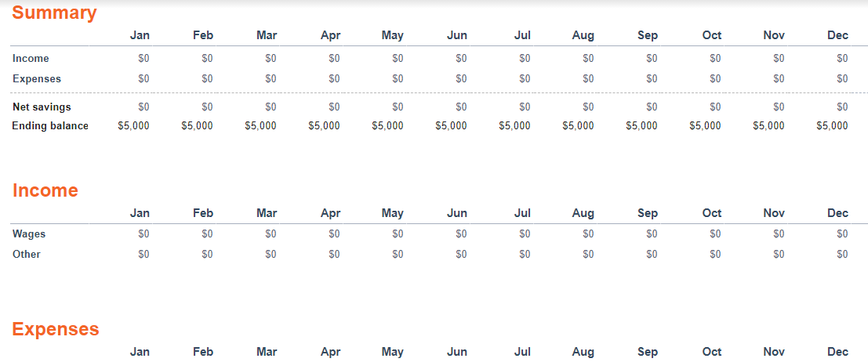Select the Wages row label

pyautogui.click(x=29, y=234)
